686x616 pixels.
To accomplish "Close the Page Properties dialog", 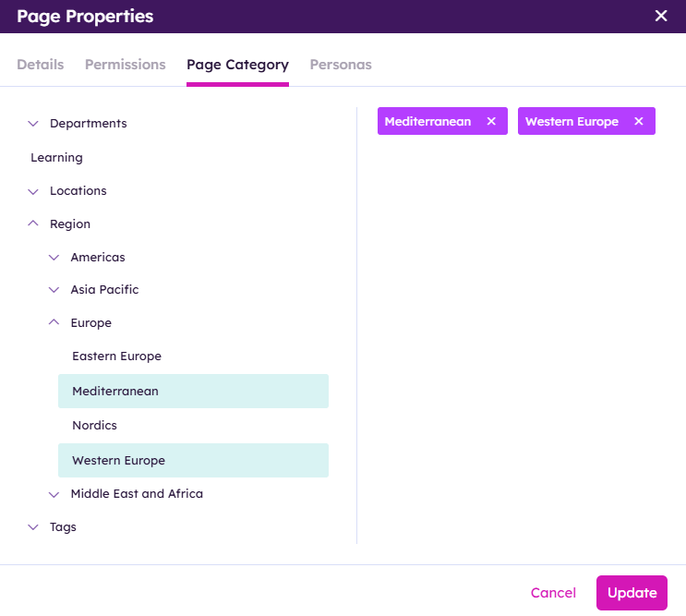I will (660, 16).
